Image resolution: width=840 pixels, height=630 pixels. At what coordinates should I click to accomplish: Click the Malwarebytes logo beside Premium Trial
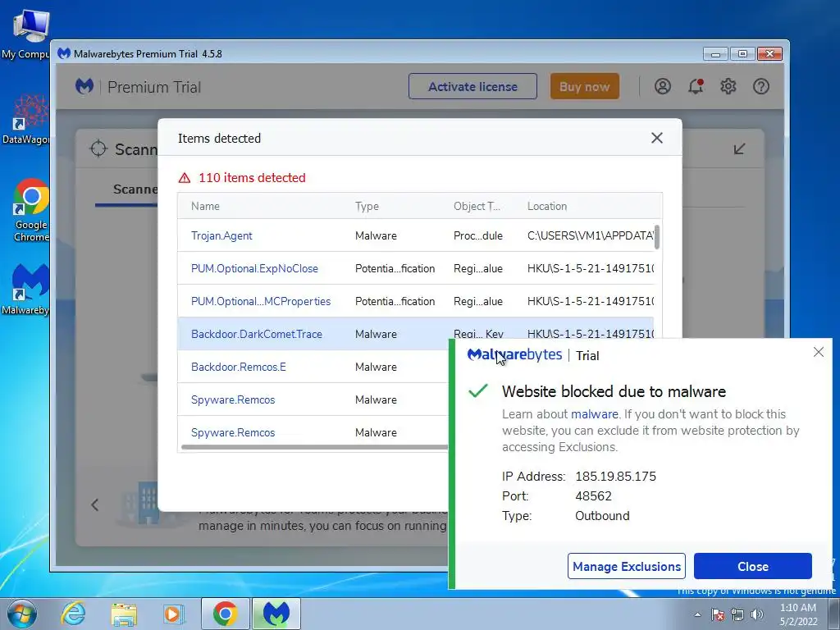tap(84, 86)
